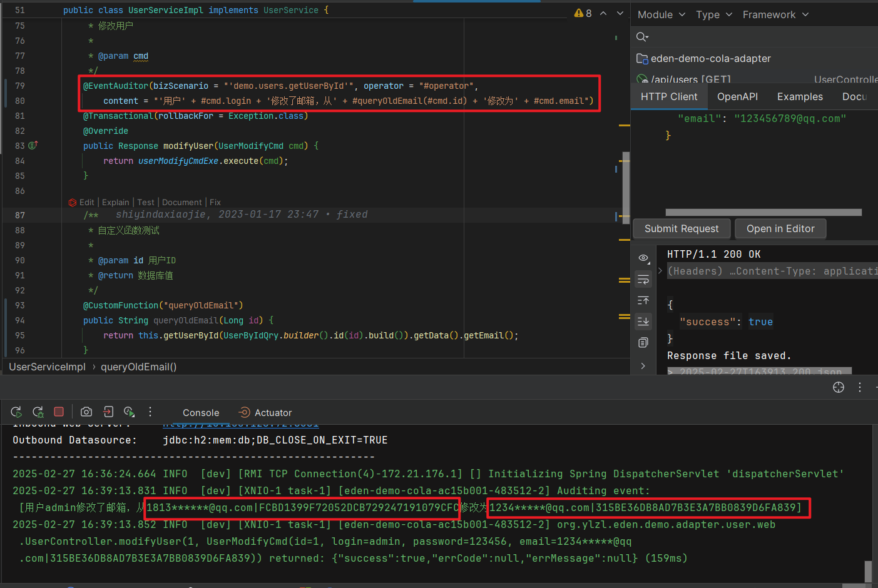Screen dimensions: 878x588
Task: Click the console vertical scrollbar thumb
Action: coord(869,571)
